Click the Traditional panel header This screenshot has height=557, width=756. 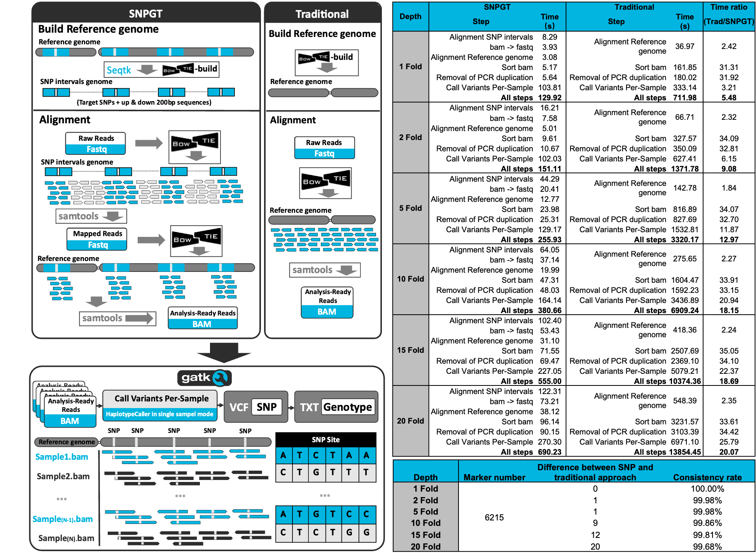tap(322, 14)
